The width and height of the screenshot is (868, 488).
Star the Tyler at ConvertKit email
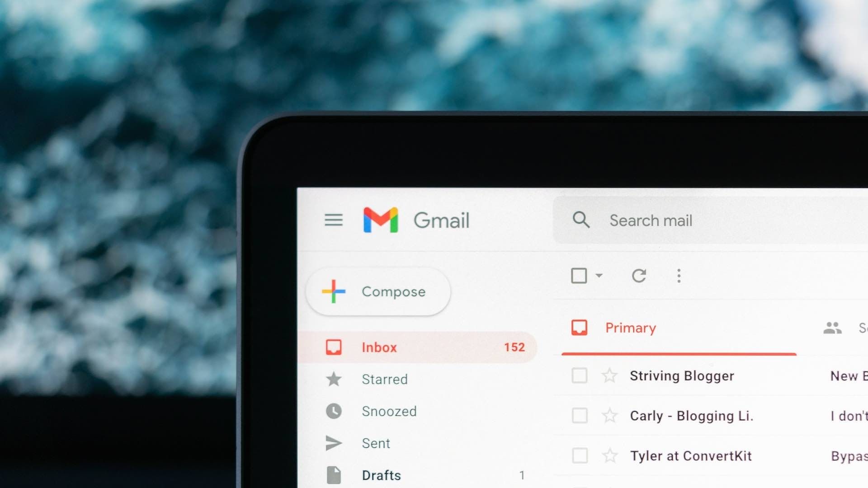coord(609,455)
